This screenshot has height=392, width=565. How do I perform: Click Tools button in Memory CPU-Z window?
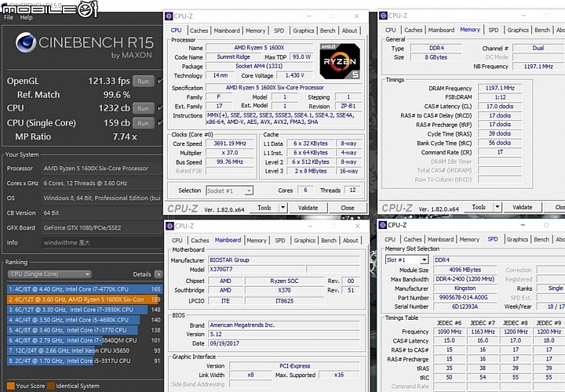(479, 207)
